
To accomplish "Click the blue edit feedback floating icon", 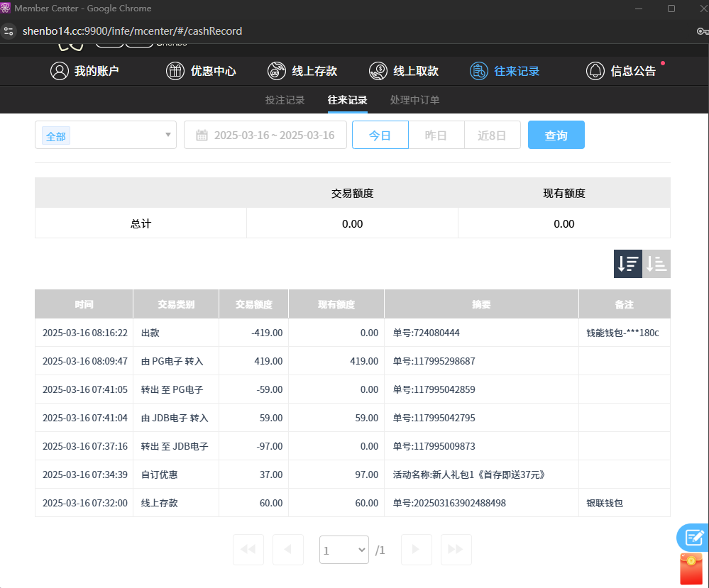I will coord(693,537).
